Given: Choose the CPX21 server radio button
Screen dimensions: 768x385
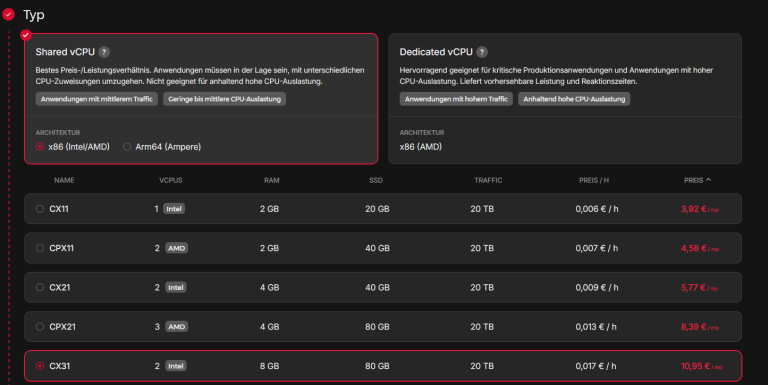Looking at the screenshot, I should pyautogui.click(x=40, y=326).
